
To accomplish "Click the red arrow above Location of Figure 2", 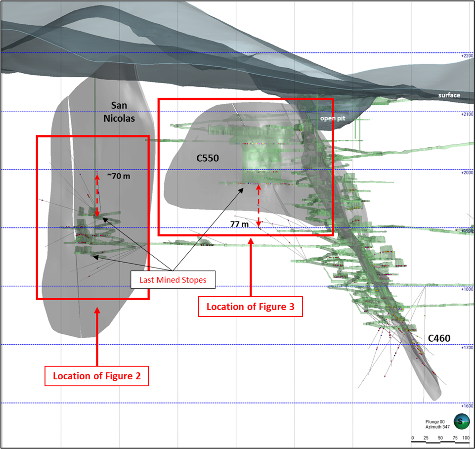I will click(x=97, y=335).
